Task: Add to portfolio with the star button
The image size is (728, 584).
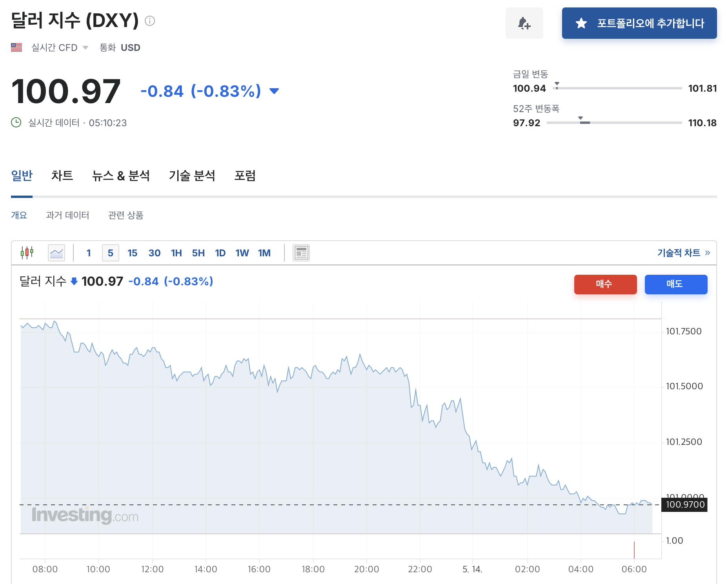Action: click(639, 23)
